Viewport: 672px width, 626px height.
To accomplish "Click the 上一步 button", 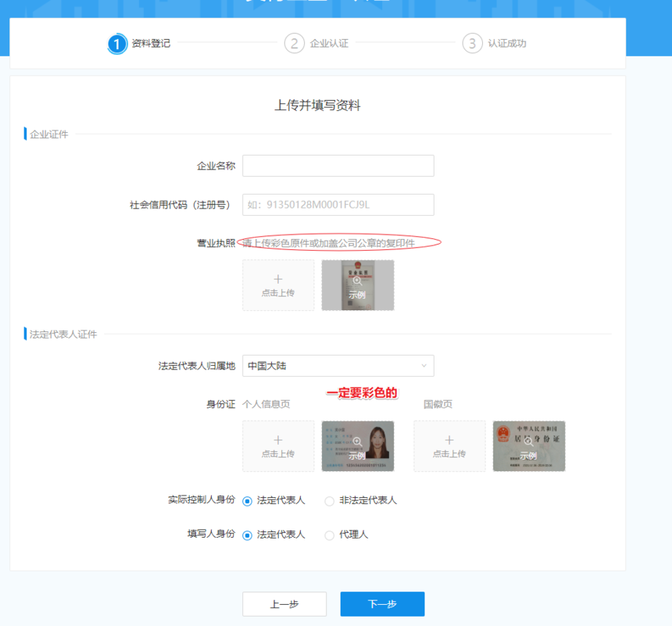I will 284,604.
